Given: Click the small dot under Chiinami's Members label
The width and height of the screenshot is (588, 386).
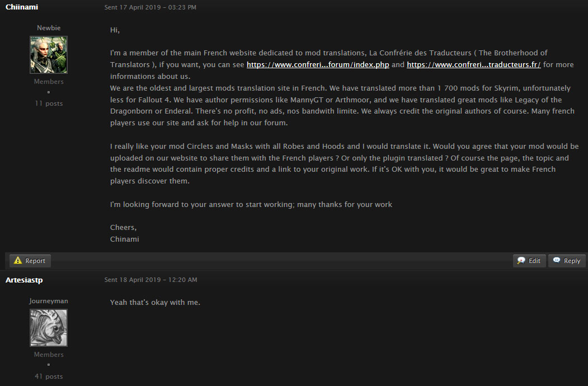Looking at the screenshot, I should pos(49,92).
